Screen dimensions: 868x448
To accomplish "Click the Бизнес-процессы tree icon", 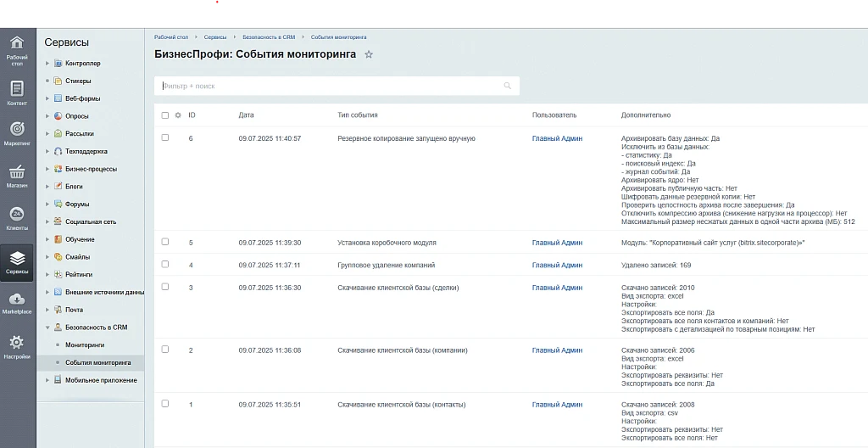I will click(58, 169).
